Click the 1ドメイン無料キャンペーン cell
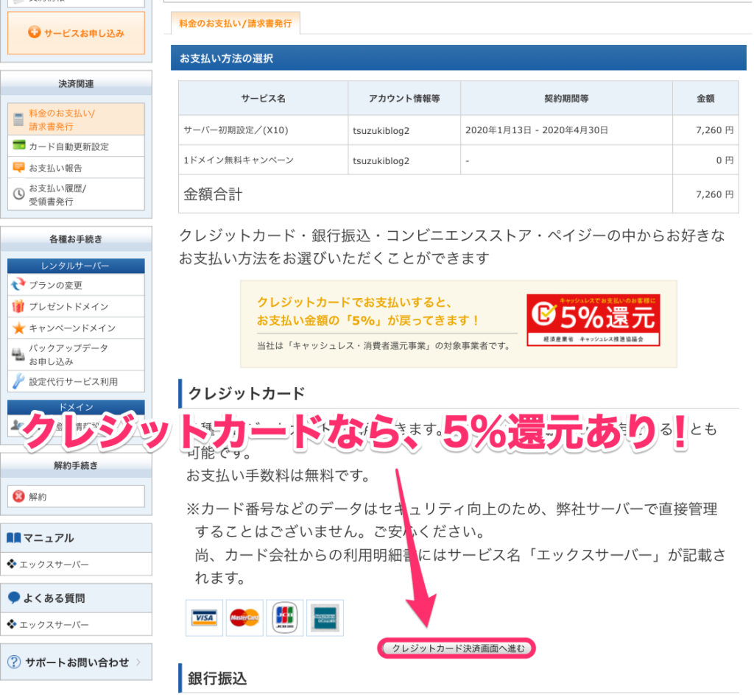The width and height of the screenshot is (754, 700). coord(263,160)
